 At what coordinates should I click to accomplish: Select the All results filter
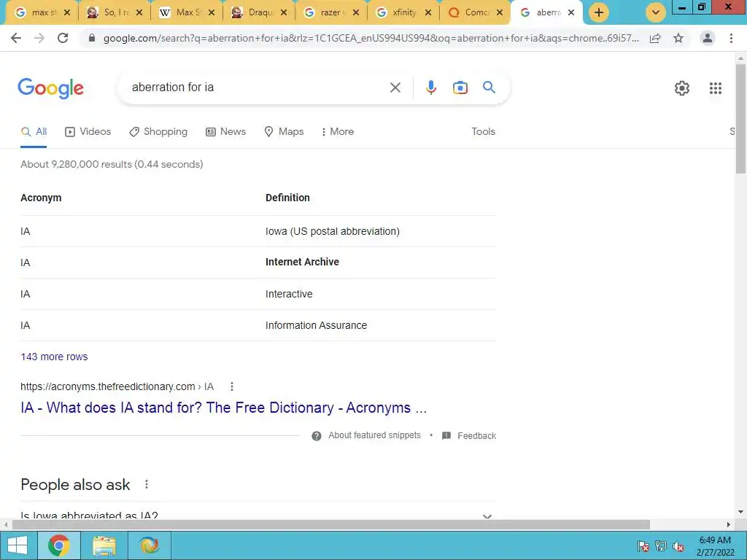(x=34, y=132)
